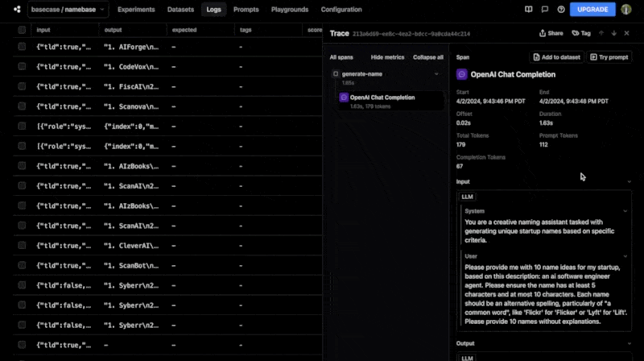The image size is (644, 361).
Task: Open the help question mark icon
Action: pos(561,9)
